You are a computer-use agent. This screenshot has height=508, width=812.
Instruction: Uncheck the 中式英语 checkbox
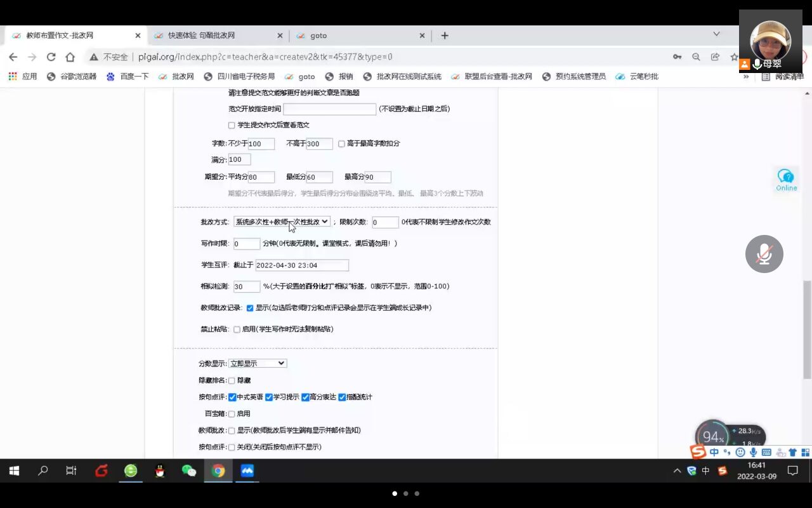tap(232, 398)
